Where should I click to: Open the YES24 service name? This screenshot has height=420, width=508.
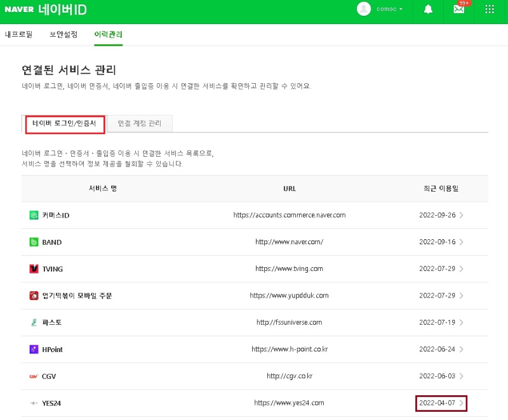point(51,403)
